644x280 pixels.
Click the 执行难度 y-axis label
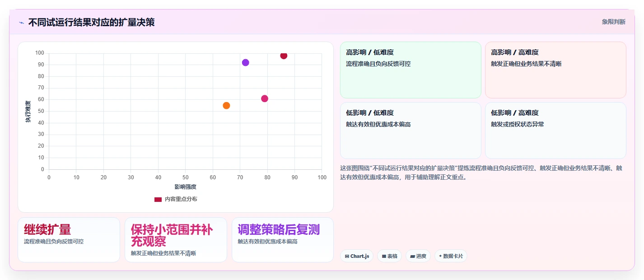tap(28, 112)
